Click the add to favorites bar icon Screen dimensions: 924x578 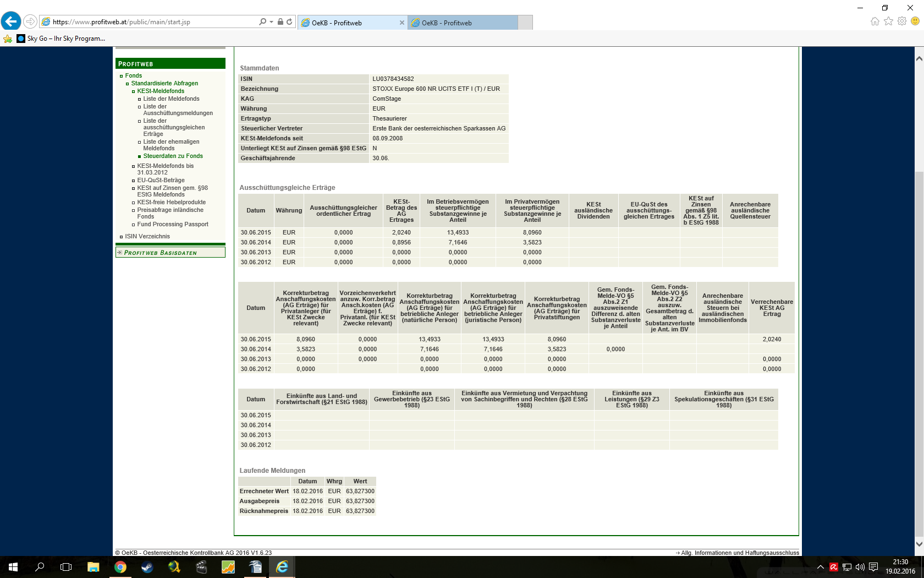pos(8,39)
